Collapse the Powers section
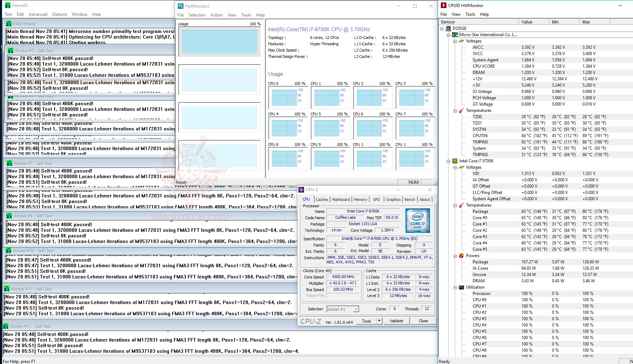Screen dimensions: 633x364 455,256
